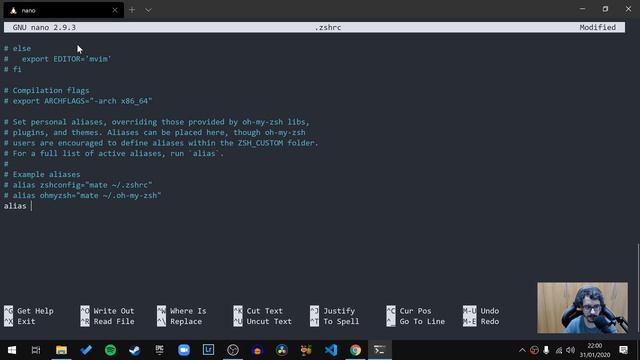Image resolution: width=640 pixels, height=360 pixels.
Task: Open Zoom from the taskbar
Action: (184, 350)
